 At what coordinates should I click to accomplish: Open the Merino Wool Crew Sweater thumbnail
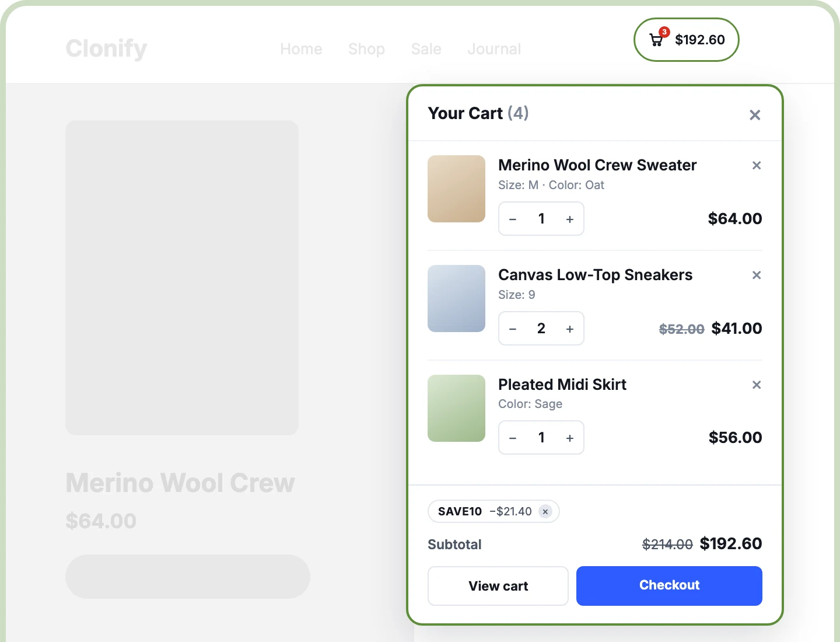456,189
